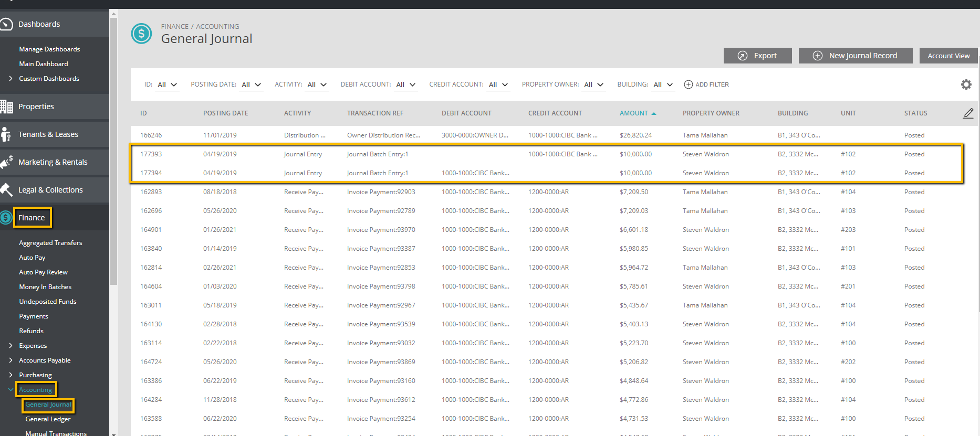Open General Ledger page

coord(48,419)
